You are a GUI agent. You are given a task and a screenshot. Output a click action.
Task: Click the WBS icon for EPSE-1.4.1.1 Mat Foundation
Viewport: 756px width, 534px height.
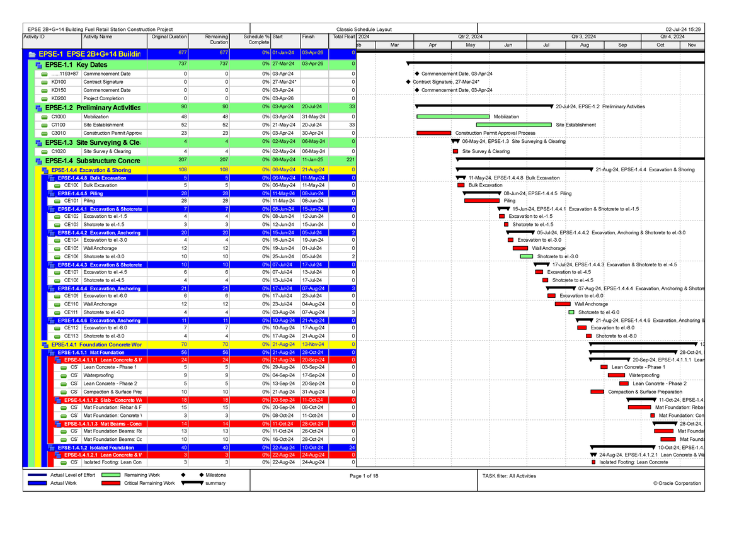coord(52,353)
